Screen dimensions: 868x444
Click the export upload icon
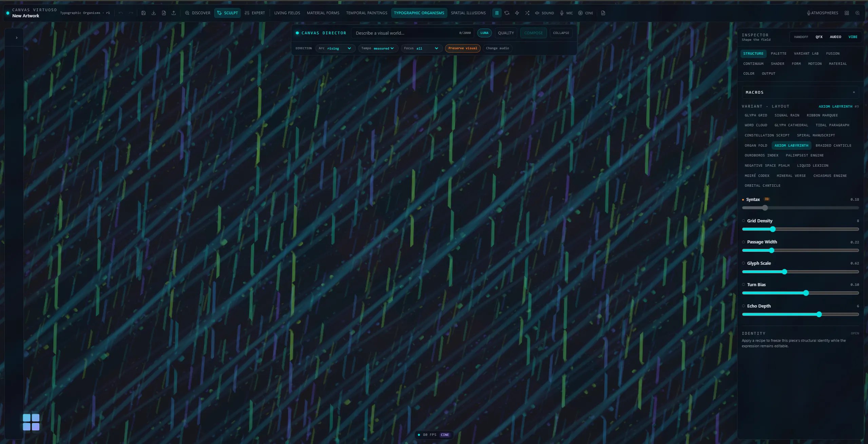174,13
